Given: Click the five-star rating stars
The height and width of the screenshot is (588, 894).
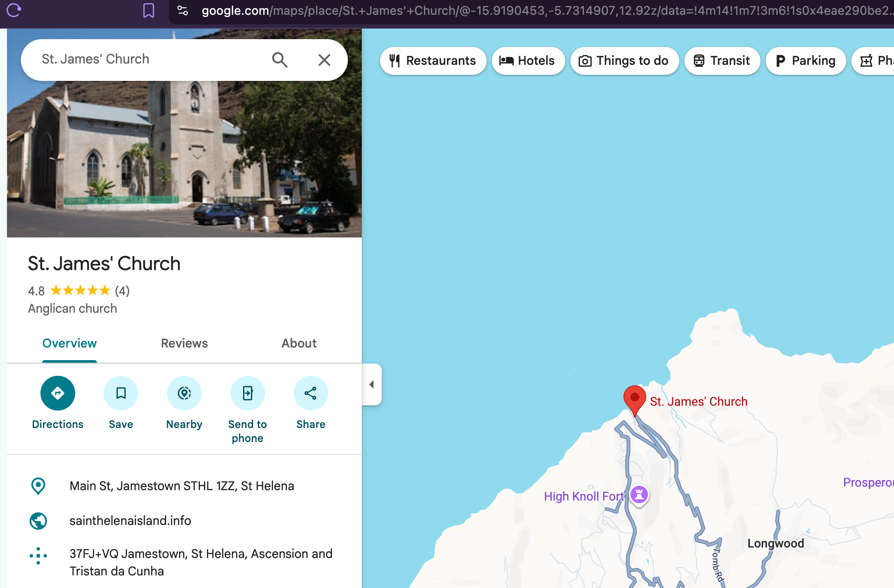Looking at the screenshot, I should pyautogui.click(x=80, y=291).
